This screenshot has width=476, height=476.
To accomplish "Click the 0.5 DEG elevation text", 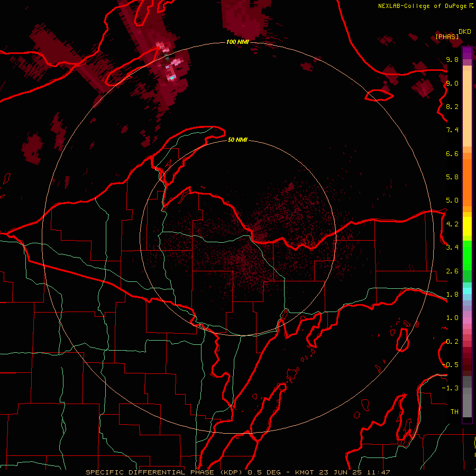I will pos(265,472).
